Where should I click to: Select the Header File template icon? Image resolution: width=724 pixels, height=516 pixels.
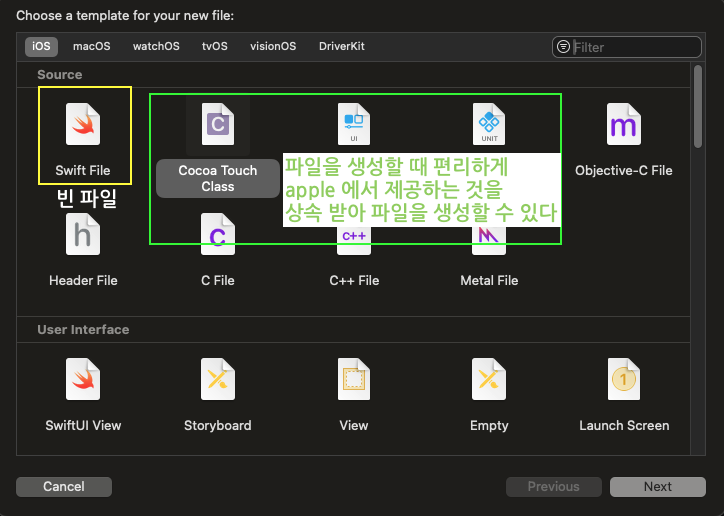(x=83, y=234)
